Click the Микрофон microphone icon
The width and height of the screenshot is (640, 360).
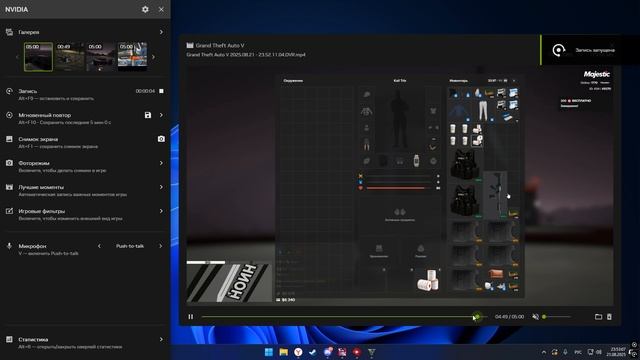tap(9, 246)
